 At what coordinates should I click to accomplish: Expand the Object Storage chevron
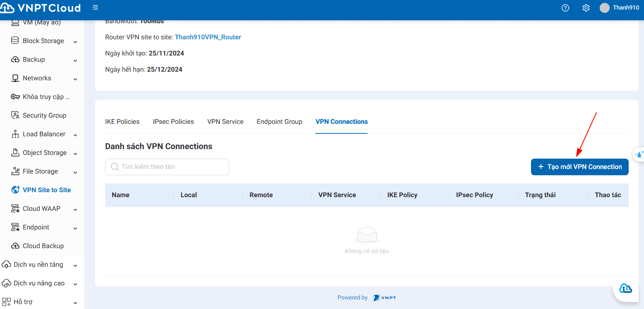coord(75,153)
